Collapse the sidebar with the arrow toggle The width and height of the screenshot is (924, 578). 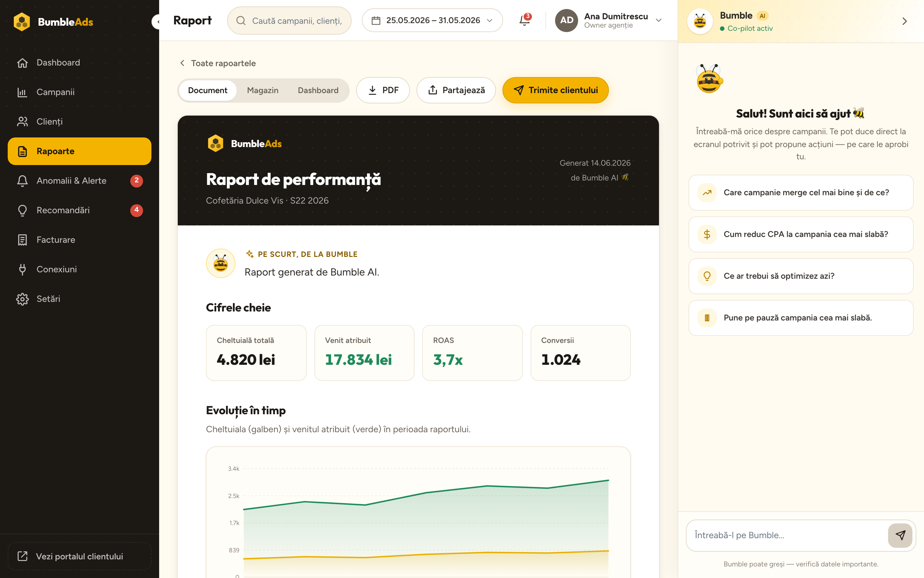coord(156,22)
